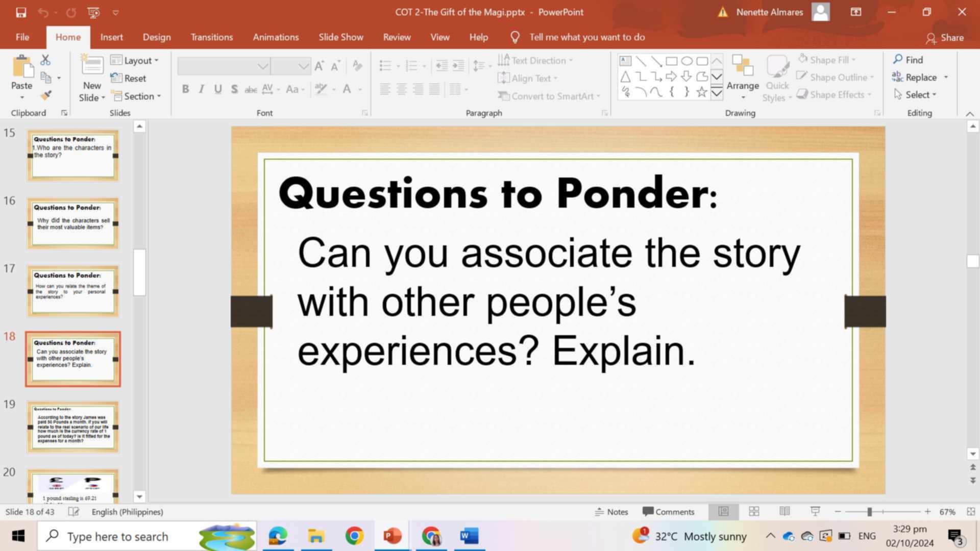Click the Windows search box

(147, 536)
